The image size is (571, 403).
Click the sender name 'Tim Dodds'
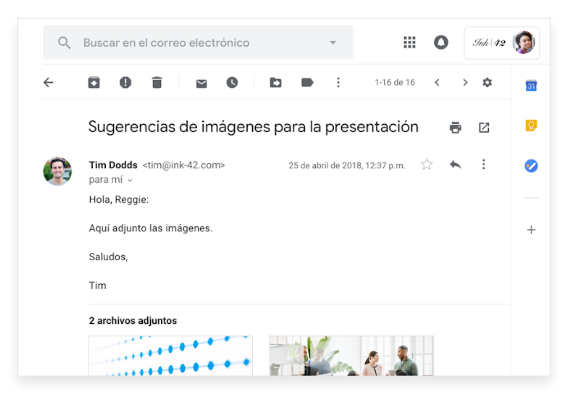[x=113, y=165]
